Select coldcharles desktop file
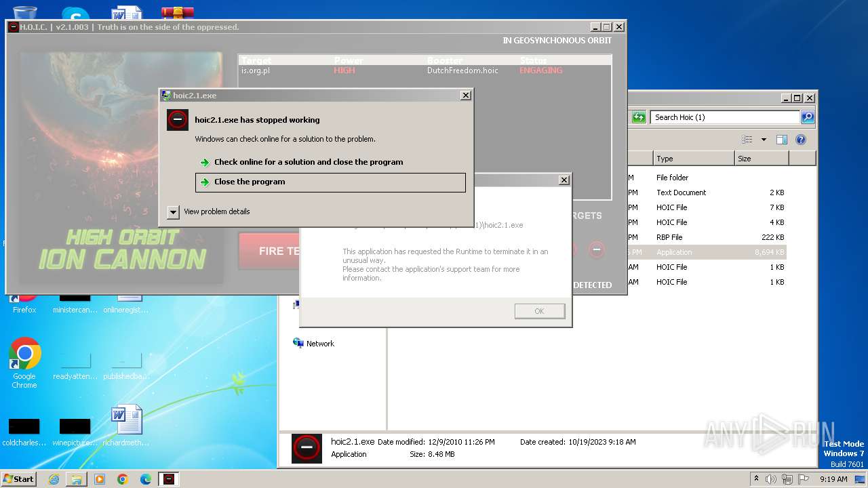868x488 pixels. pos(24,432)
